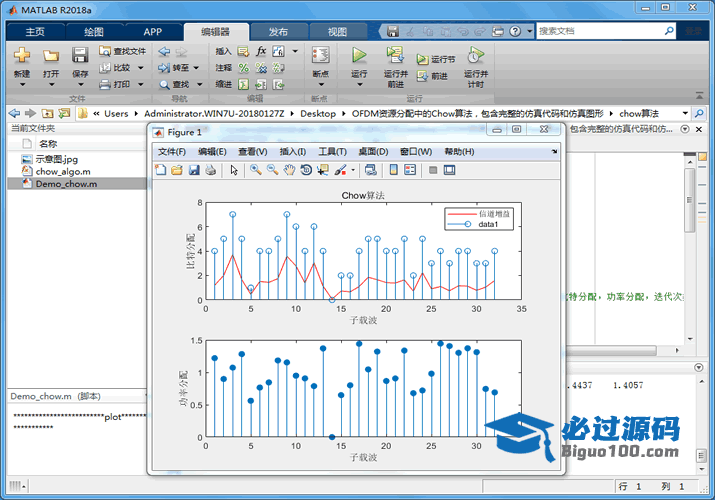
Task: Click Users in the folder path
Action: (116, 113)
